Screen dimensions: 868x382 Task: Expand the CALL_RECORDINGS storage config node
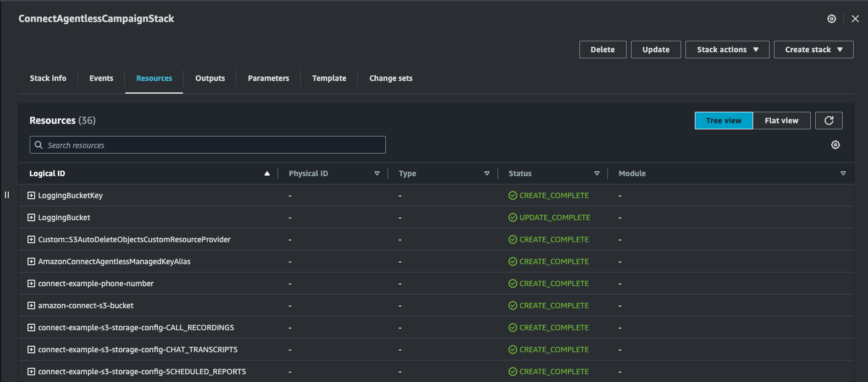point(31,328)
